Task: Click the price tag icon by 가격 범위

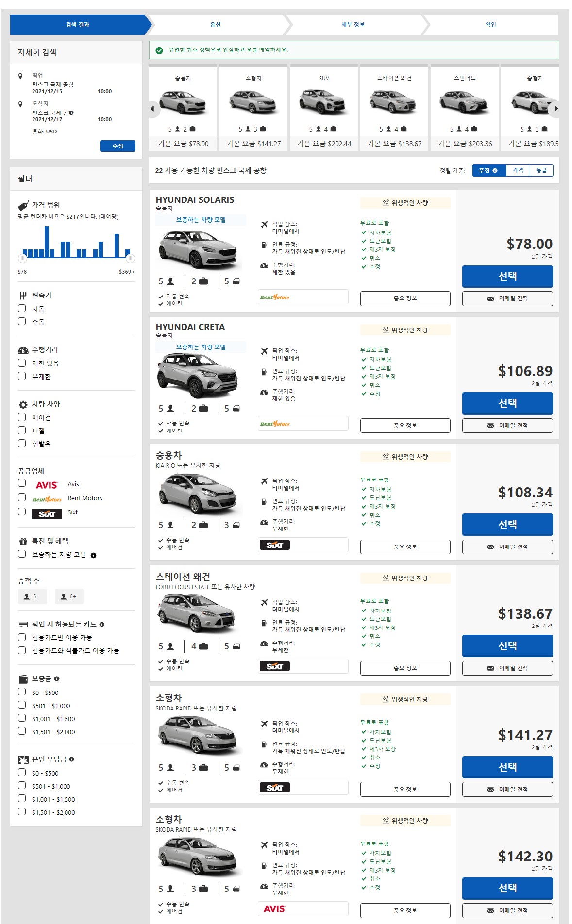Action: point(23,205)
